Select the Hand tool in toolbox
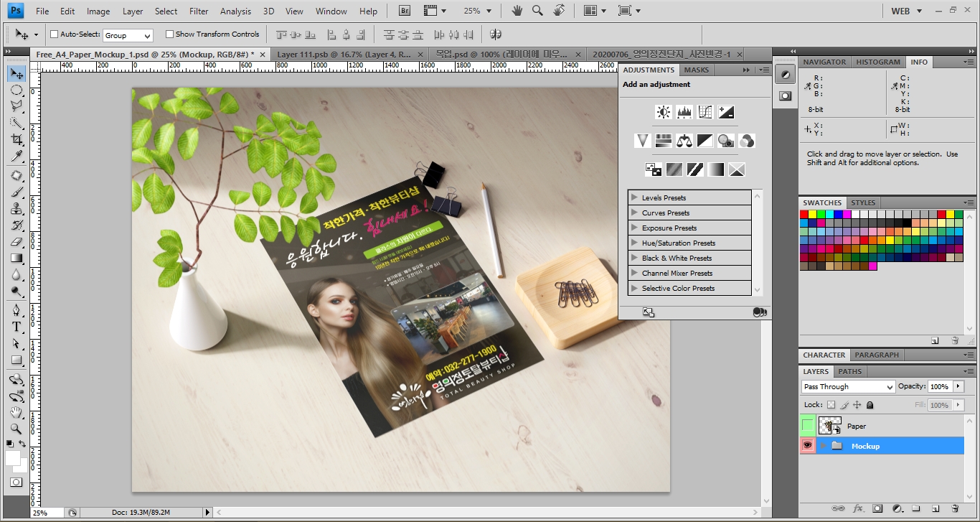Viewport: 980px width, 522px height. pyautogui.click(x=17, y=413)
